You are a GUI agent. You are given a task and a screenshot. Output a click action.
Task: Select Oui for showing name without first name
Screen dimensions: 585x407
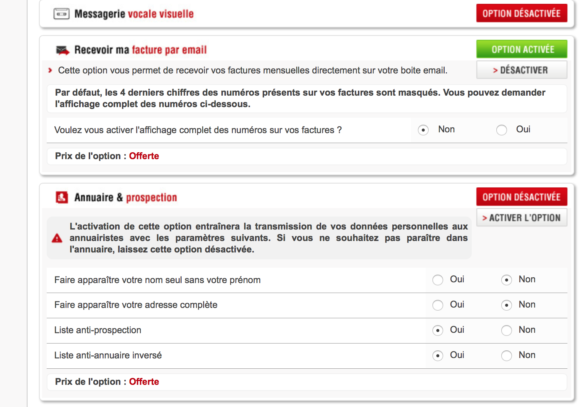click(x=438, y=280)
